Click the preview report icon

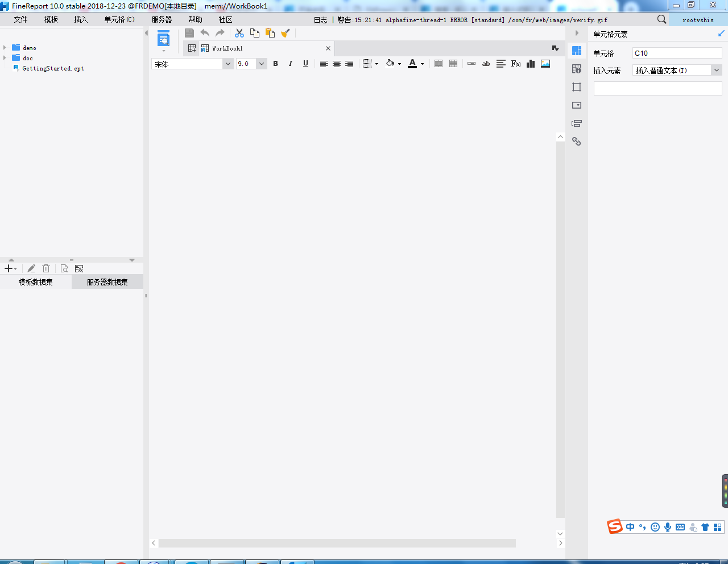[x=163, y=39]
